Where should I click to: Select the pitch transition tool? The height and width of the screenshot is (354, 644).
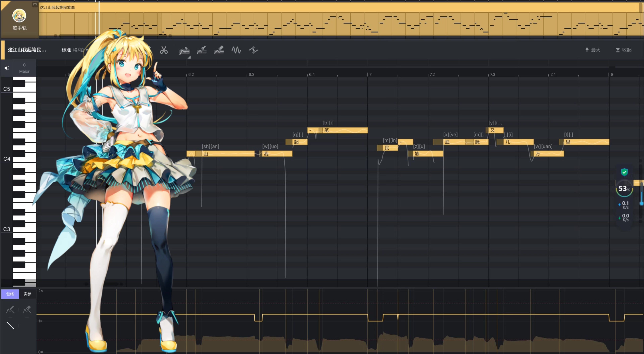(x=253, y=50)
